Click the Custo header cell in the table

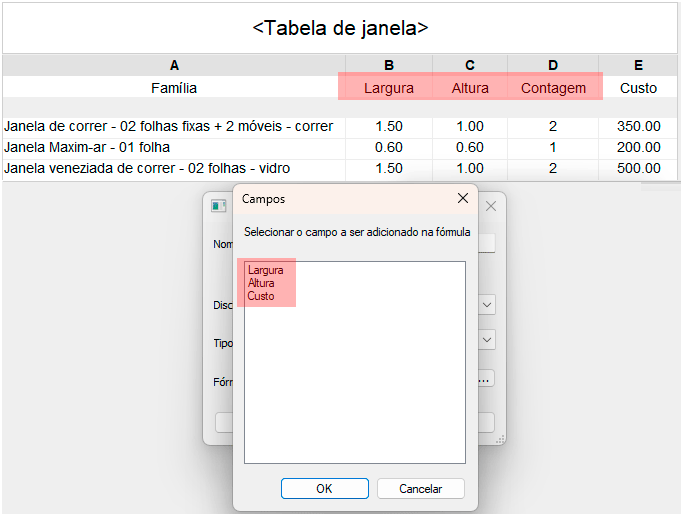coord(638,88)
